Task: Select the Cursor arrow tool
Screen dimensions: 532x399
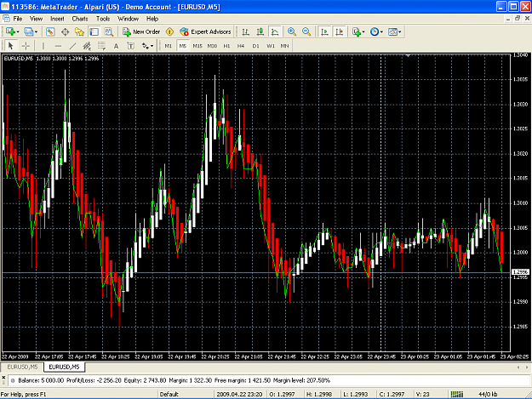Action: point(11,46)
